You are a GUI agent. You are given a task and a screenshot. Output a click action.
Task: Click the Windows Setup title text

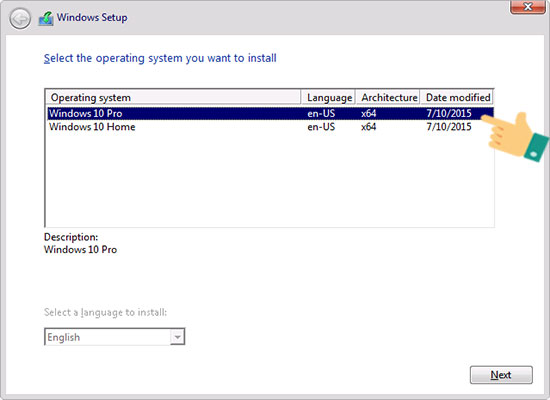(92, 18)
